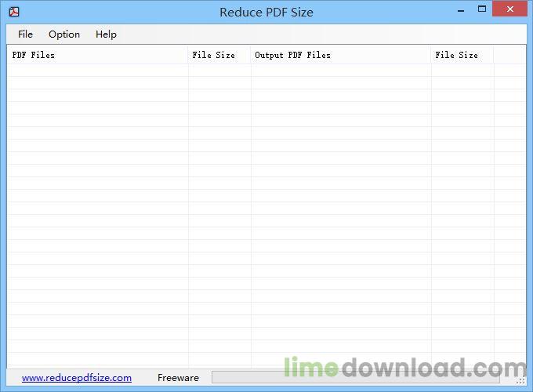Click the progress bar in the status bar
Image resolution: width=533 pixels, height=392 pixels.
pos(356,377)
